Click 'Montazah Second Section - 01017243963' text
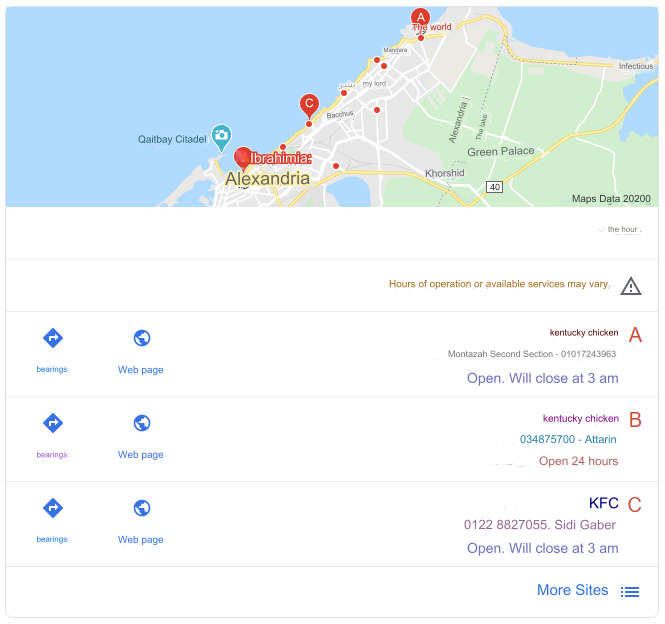665x624 pixels. point(532,354)
